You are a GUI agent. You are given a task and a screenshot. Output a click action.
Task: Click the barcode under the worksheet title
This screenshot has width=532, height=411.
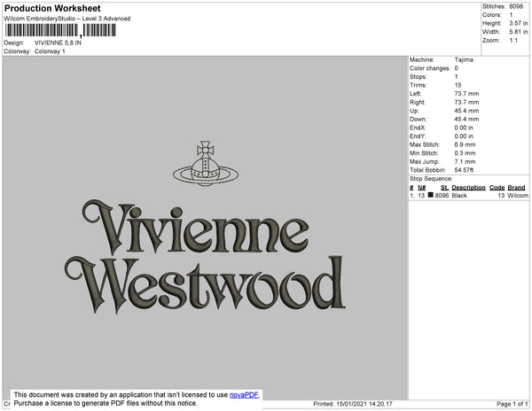tap(60, 30)
